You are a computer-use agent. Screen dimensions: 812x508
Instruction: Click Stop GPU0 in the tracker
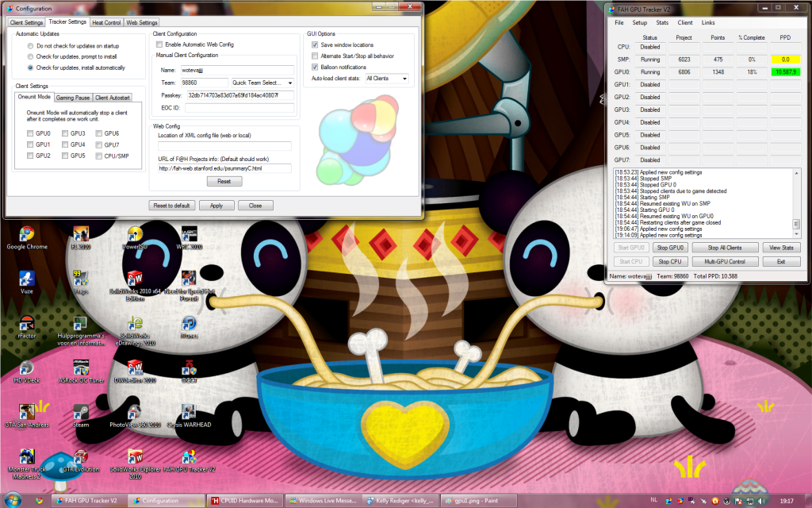pyautogui.click(x=670, y=248)
